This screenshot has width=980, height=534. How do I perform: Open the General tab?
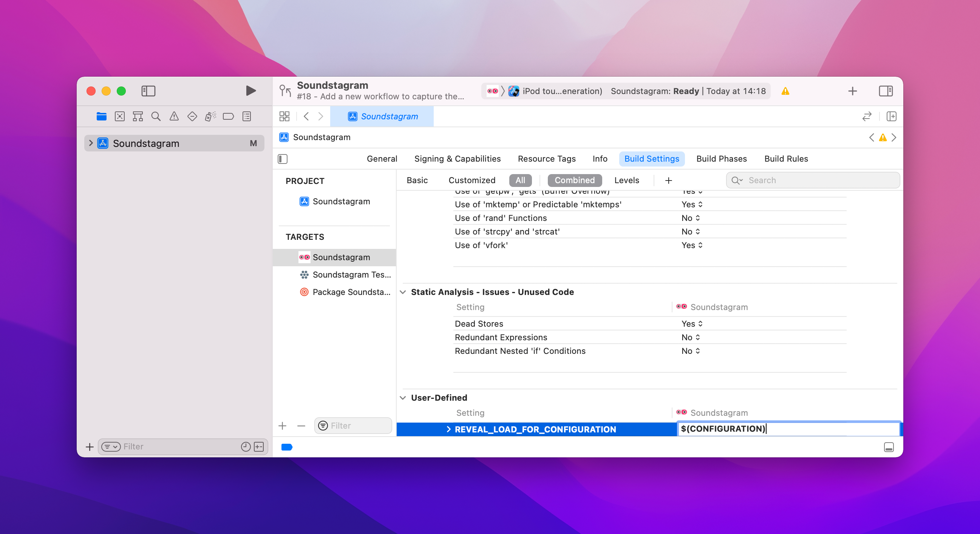(382, 159)
